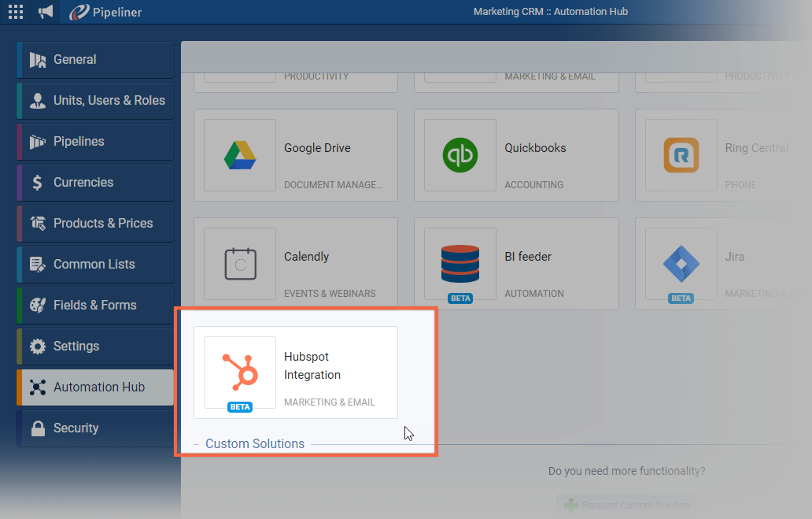Go to Pipelines section
This screenshot has width=812, height=519.
(x=95, y=142)
